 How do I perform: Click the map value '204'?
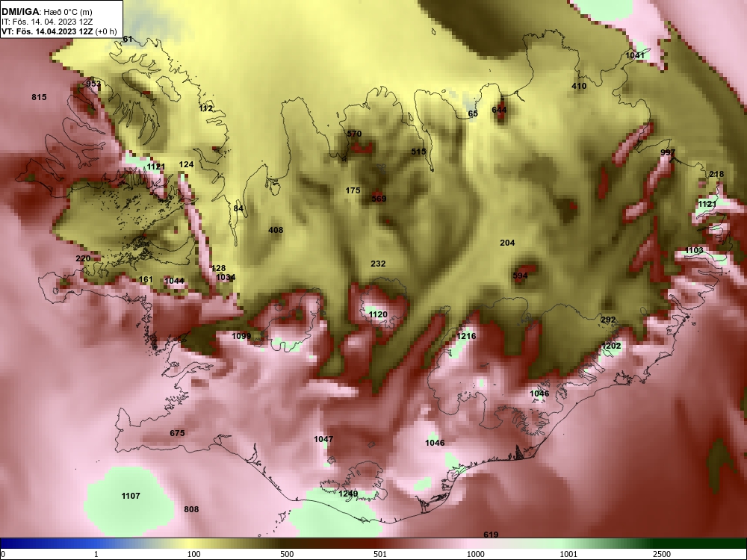pos(507,243)
